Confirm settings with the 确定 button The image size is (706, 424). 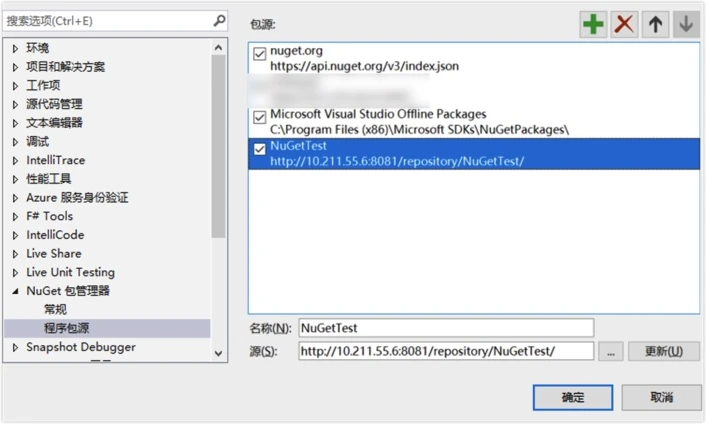point(573,397)
